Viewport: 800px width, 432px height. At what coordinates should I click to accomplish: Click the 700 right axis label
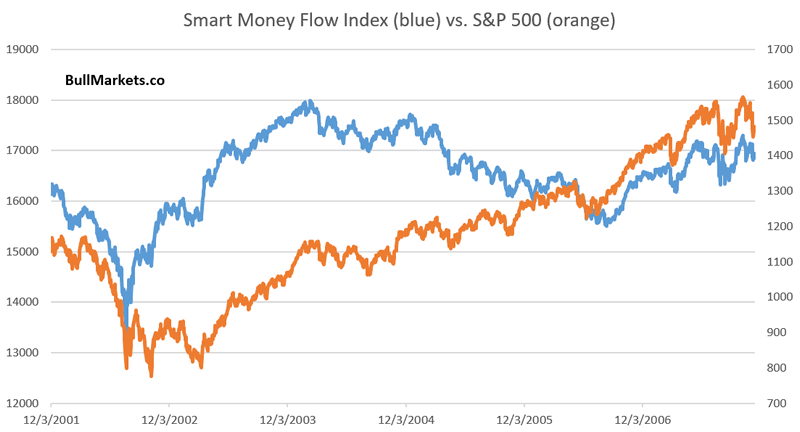780,403
